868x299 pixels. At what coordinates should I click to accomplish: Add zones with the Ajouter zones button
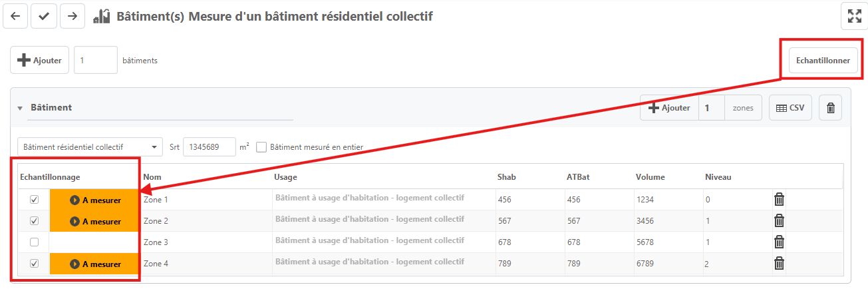[x=669, y=107]
